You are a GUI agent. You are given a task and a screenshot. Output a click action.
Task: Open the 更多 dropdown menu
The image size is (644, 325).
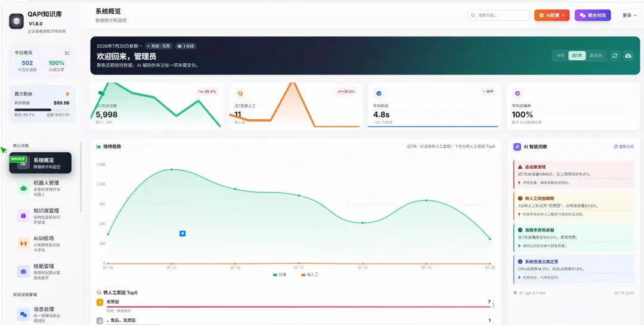[628, 15]
